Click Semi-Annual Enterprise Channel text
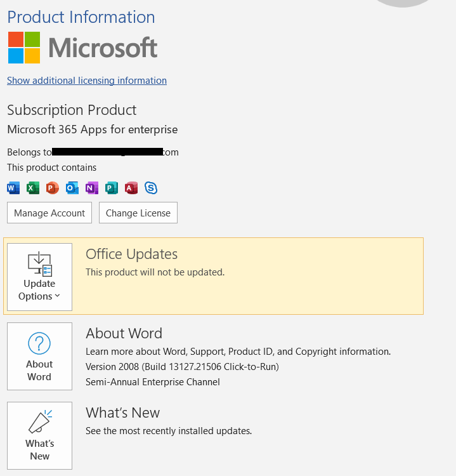This screenshot has width=456, height=476. click(x=153, y=382)
